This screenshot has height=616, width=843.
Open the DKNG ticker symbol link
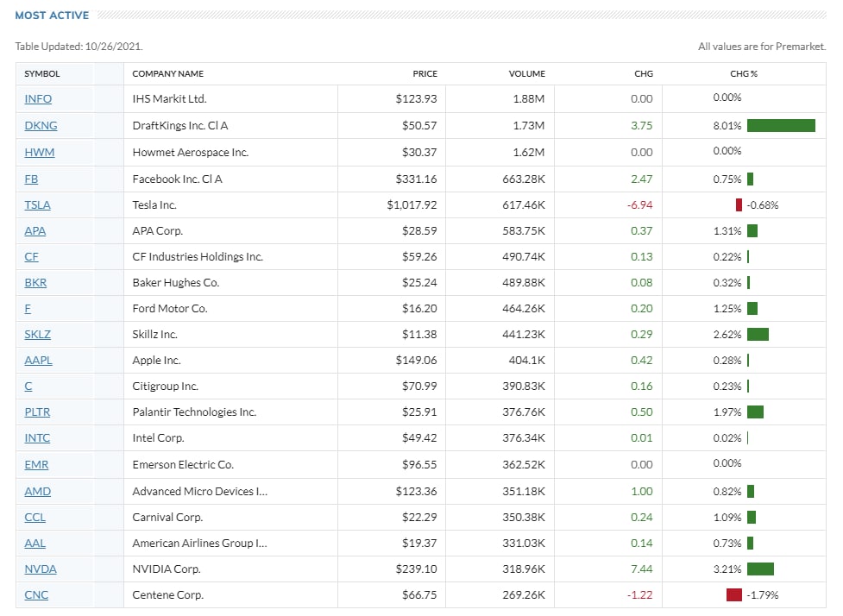point(41,126)
